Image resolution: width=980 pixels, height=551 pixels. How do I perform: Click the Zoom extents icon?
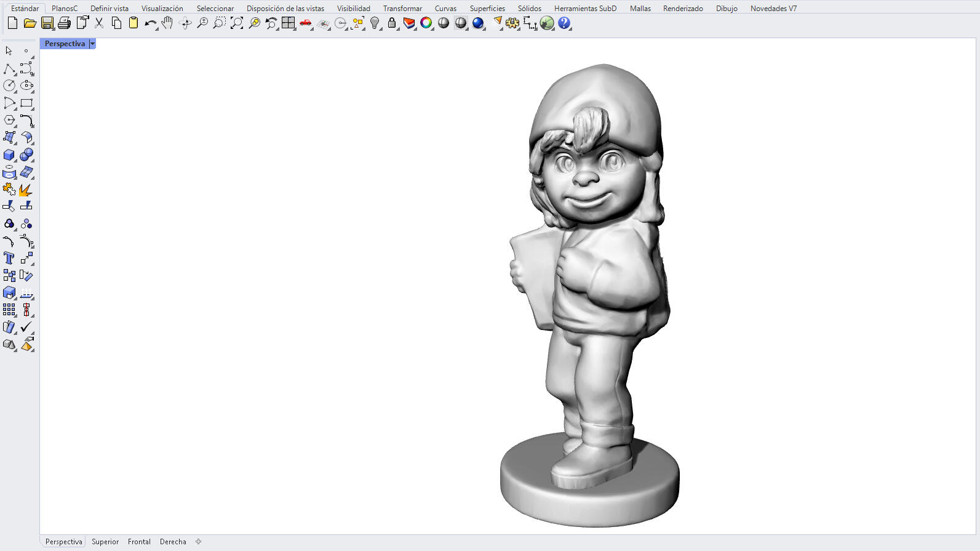(237, 23)
